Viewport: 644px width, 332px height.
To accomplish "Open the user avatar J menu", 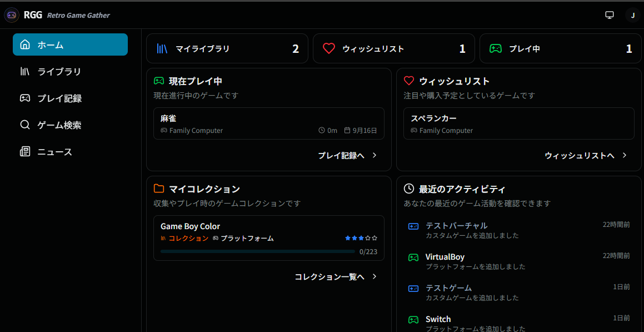I will pyautogui.click(x=632, y=15).
